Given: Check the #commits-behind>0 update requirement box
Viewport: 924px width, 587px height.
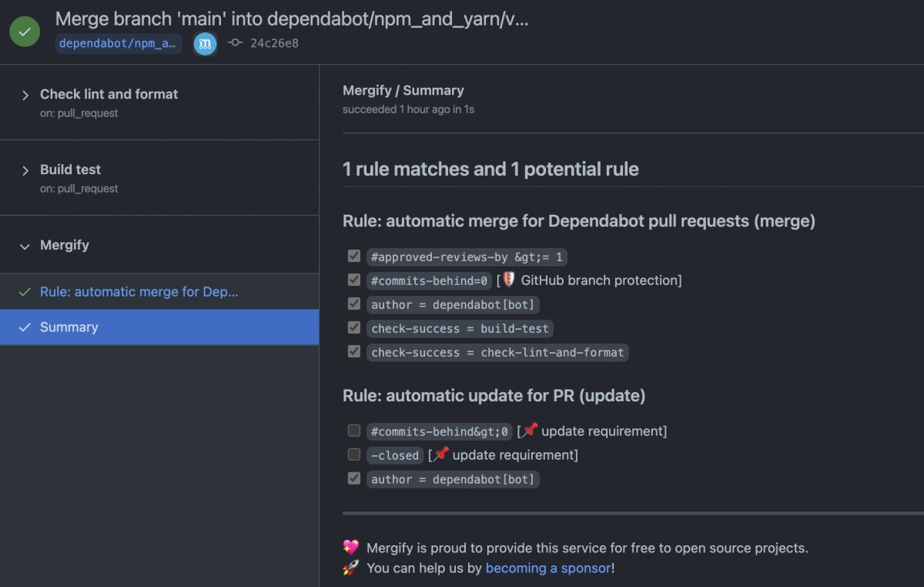Looking at the screenshot, I should click(x=354, y=431).
